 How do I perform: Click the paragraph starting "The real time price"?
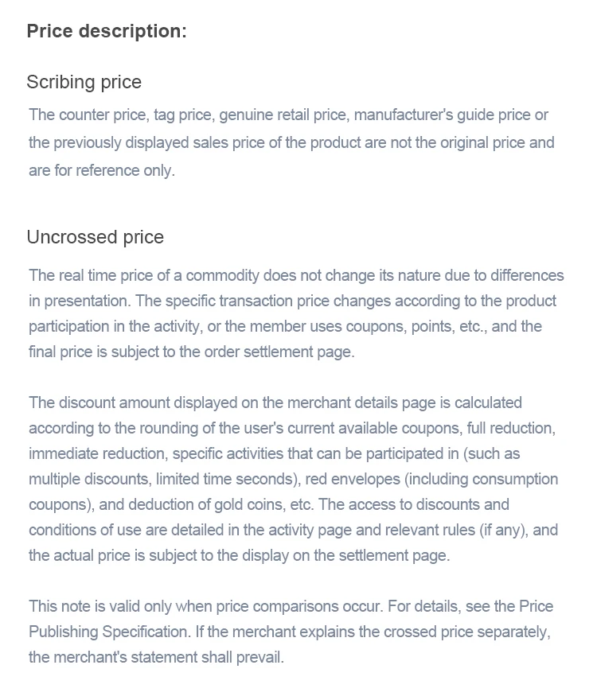tap(296, 313)
